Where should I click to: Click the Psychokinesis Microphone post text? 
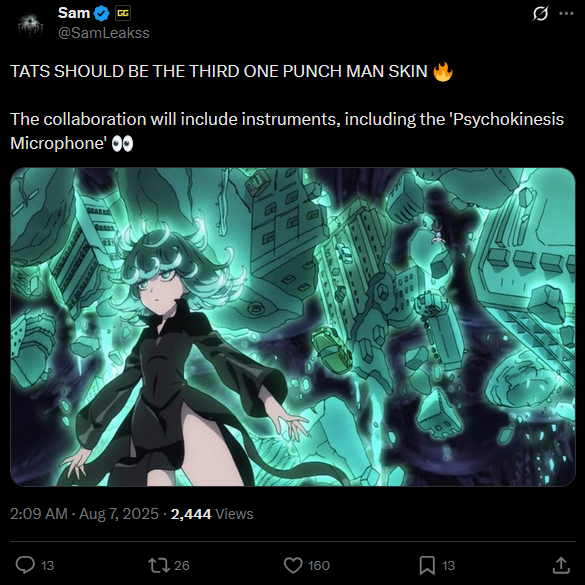point(287,131)
